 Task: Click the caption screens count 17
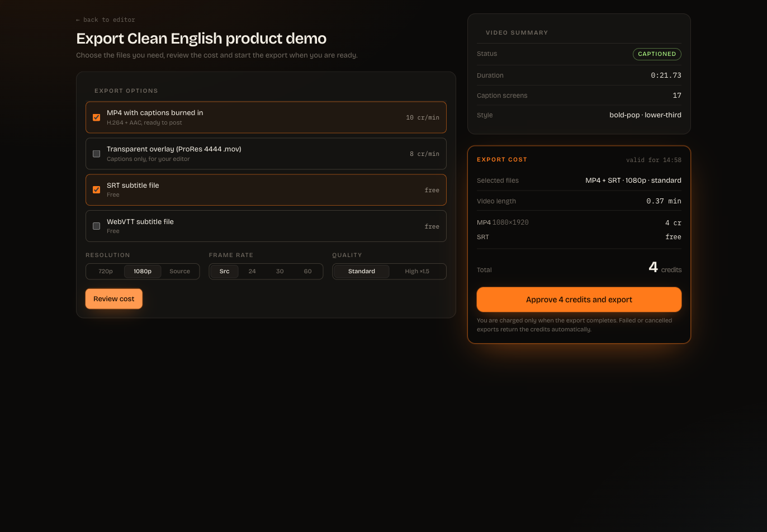(677, 96)
